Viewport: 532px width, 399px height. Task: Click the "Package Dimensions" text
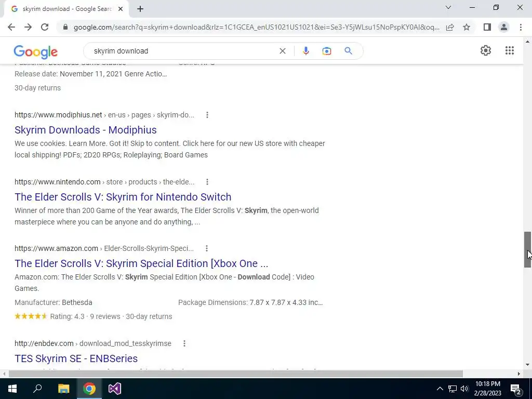pos(212,302)
